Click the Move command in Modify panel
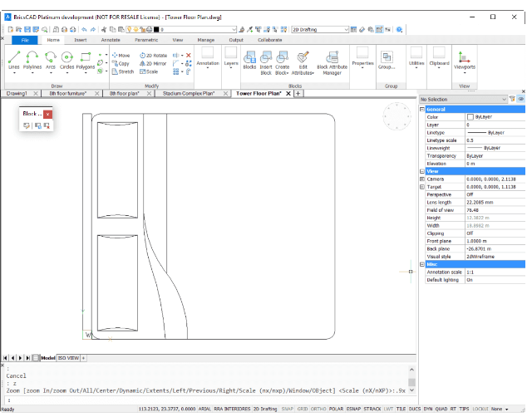The width and height of the screenshot is (532, 417). point(120,55)
